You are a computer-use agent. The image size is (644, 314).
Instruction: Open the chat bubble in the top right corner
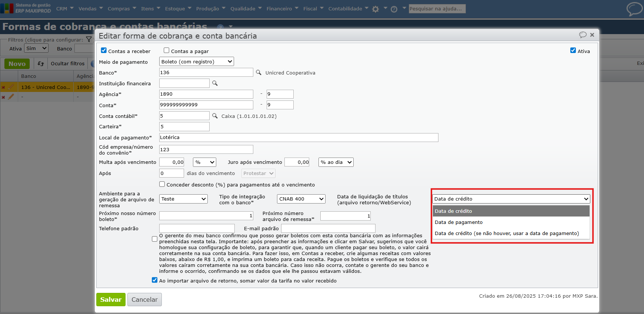click(x=634, y=9)
